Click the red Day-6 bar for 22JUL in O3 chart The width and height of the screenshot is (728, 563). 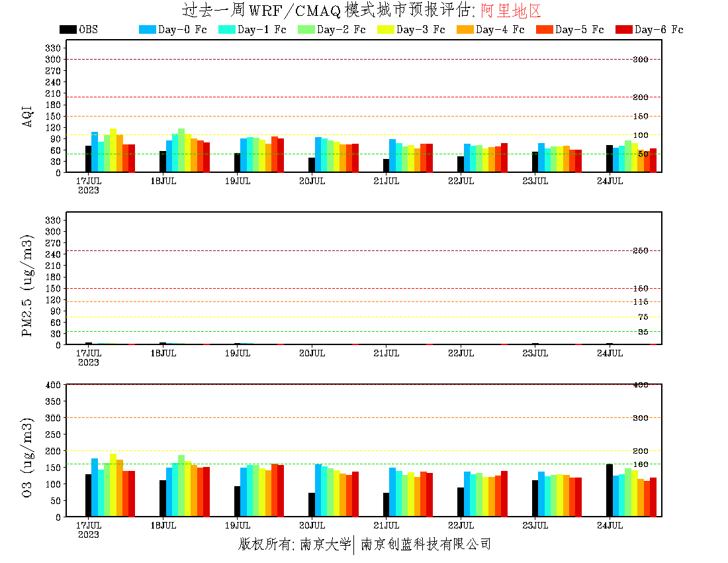tap(504, 493)
